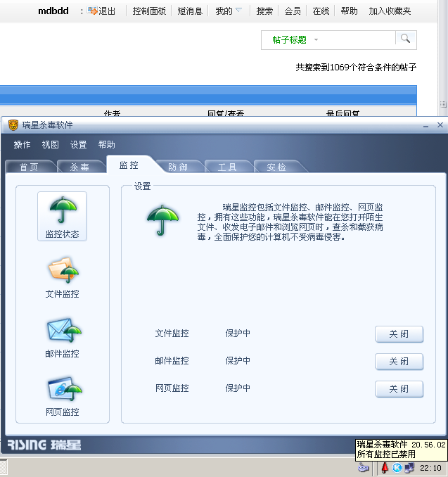The height and width of the screenshot is (477, 448).
Task: Click the 共搜索到1069个符合条件的帖子 text
Action: pyautogui.click(x=356, y=68)
